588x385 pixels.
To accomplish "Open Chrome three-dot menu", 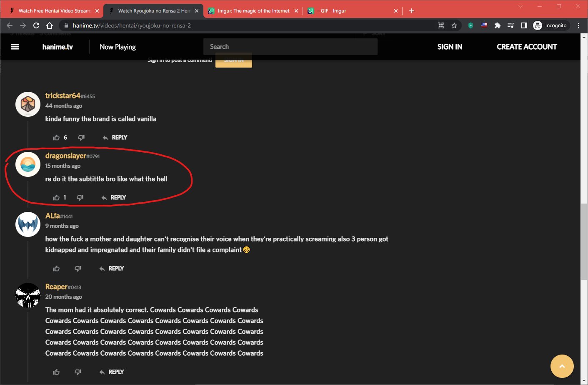I will 578,25.
